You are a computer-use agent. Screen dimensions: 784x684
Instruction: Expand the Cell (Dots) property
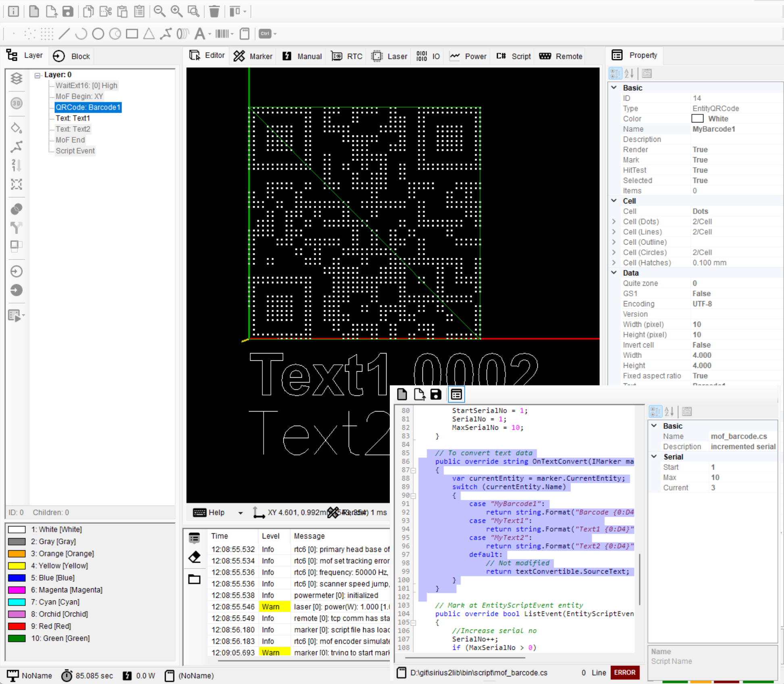614,221
